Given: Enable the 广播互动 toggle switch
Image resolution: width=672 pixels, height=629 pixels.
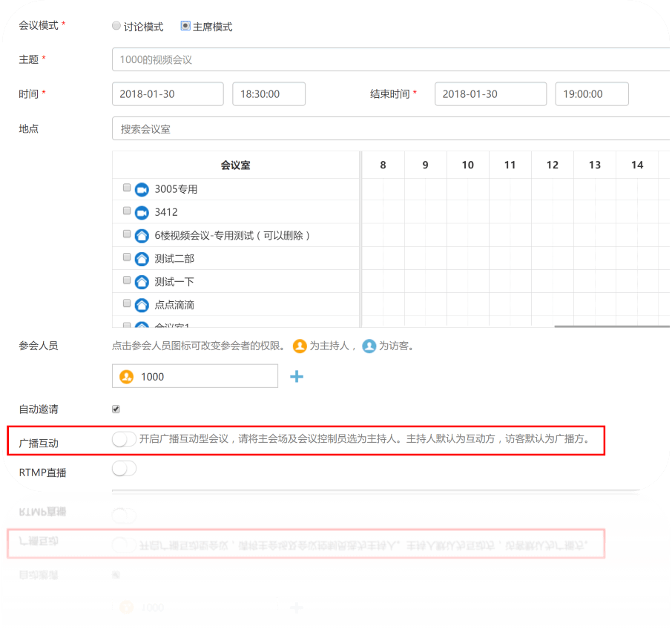Looking at the screenshot, I should pyautogui.click(x=124, y=439).
